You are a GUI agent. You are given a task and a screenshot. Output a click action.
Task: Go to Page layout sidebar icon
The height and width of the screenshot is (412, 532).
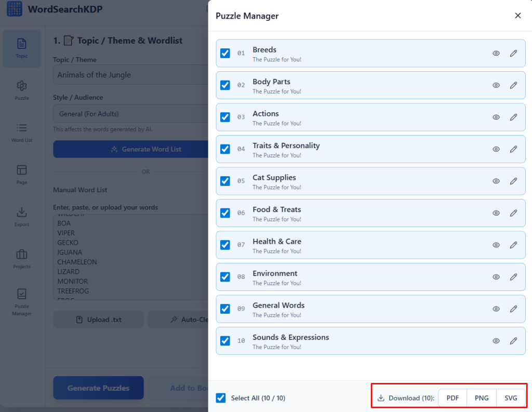22,174
